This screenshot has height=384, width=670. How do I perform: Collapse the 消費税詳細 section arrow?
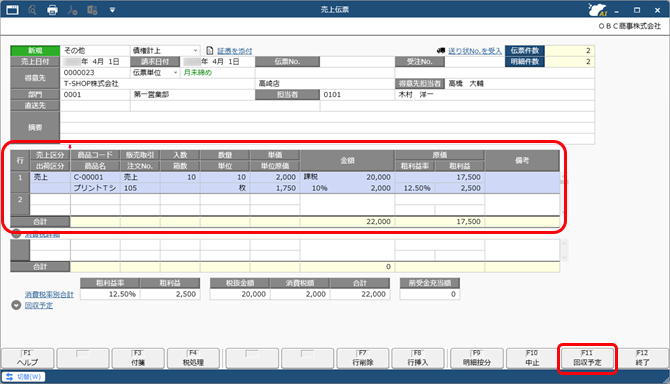point(16,234)
